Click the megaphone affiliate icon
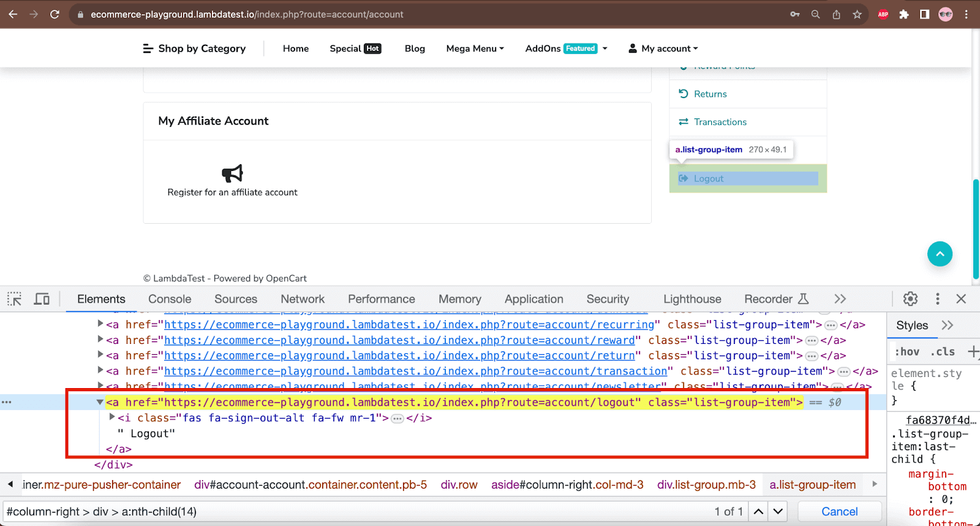This screenshot has height=526, width=980. [x=232, y=173]
